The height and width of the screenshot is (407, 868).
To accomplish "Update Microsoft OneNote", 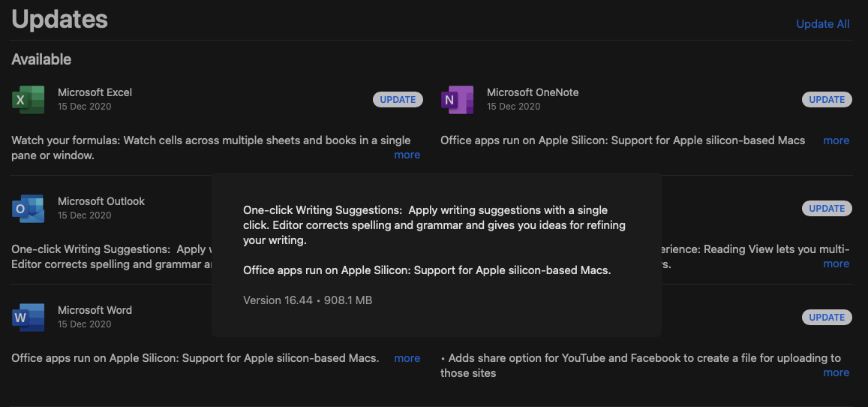I will tap(827, 100).
